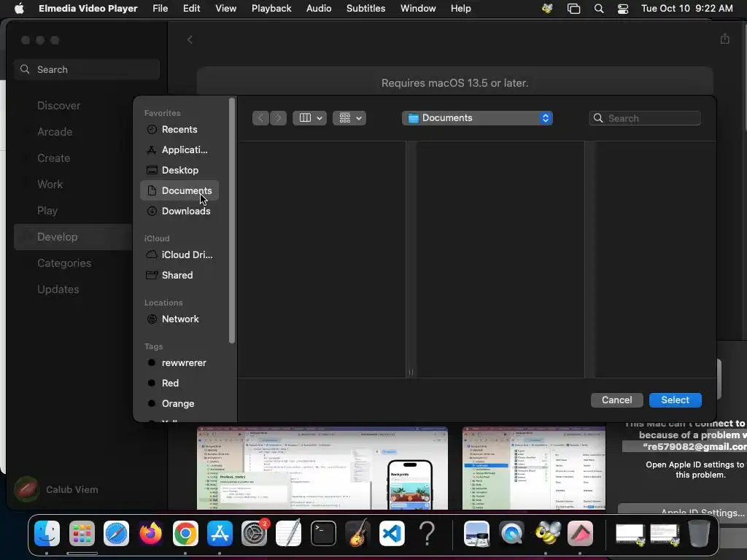
Task: Open the second Xcode screenshot thumbnail
Action: coord(534,469)
